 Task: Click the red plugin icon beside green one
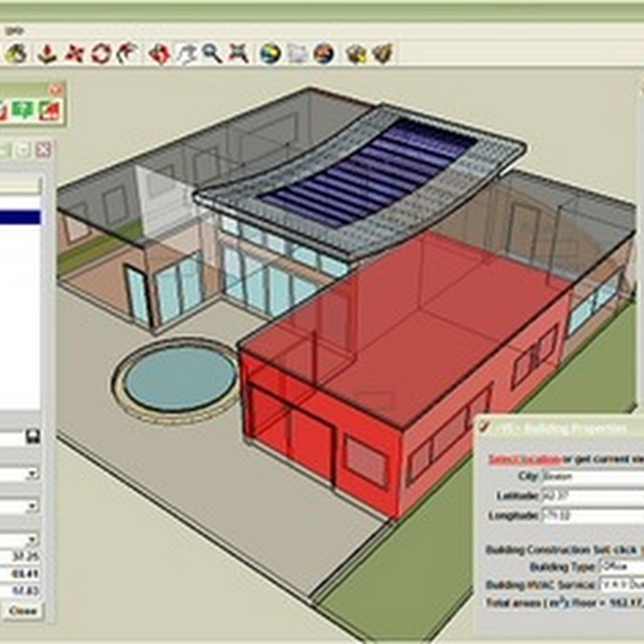(x=50, y=110)
